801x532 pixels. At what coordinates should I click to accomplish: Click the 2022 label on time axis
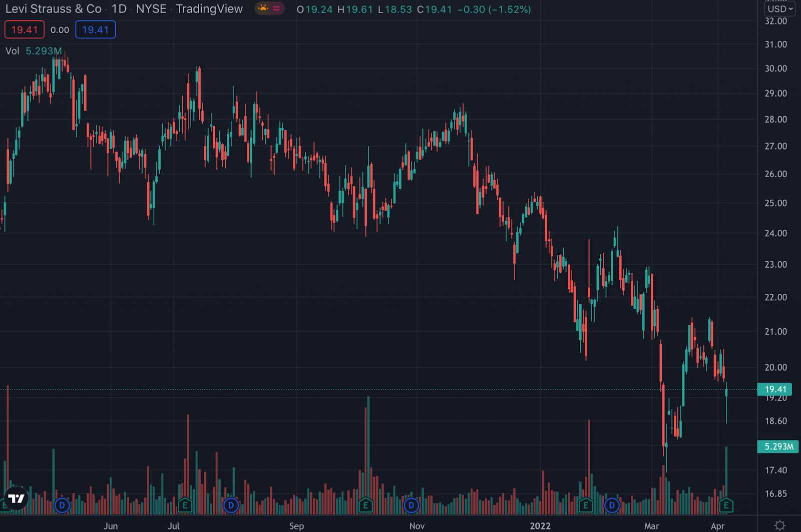pos(540,526)
